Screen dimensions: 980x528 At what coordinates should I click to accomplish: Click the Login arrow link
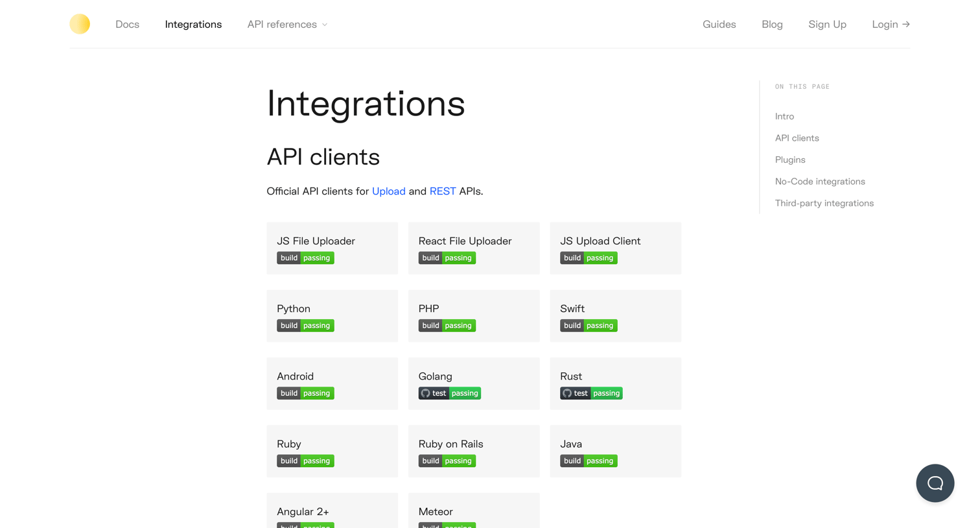(891, 25)
